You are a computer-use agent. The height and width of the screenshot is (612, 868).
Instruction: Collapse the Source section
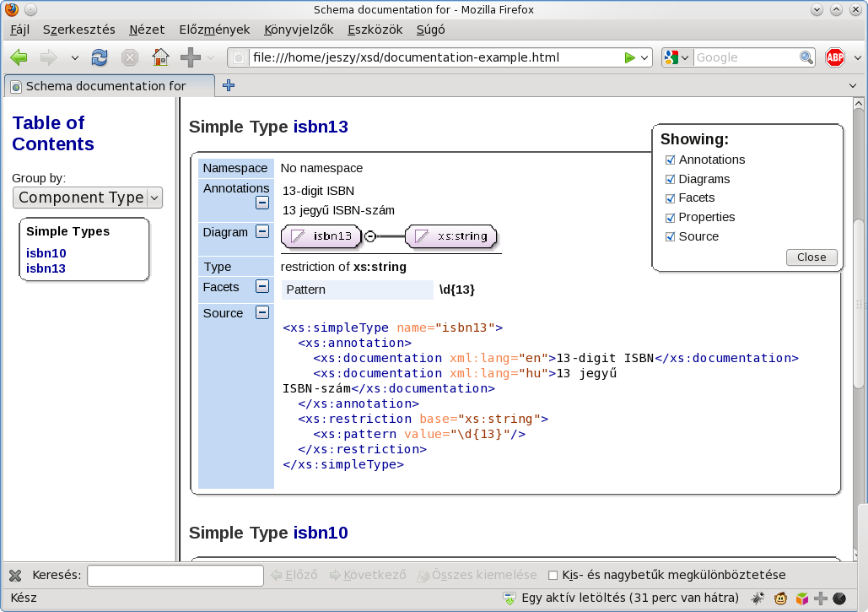[262, 313]
